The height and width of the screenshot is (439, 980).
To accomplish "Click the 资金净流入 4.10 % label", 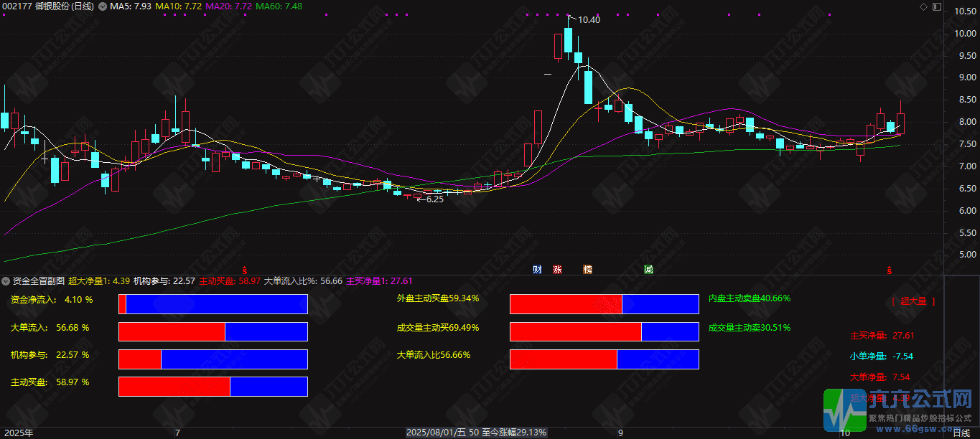I will (52, 300).
